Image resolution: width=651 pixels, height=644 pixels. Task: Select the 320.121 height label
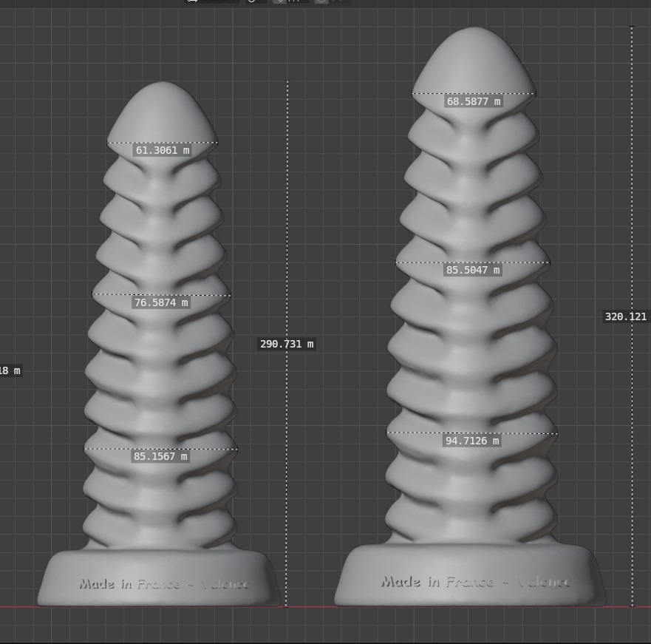[626, 316]
